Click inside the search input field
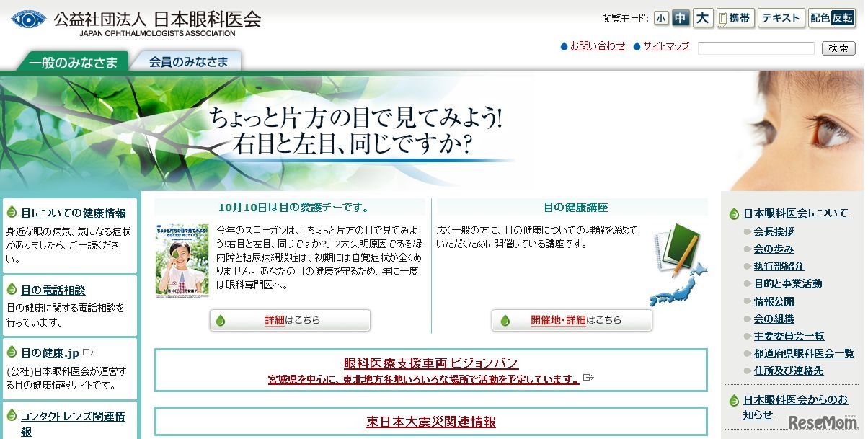 [756, 48]
